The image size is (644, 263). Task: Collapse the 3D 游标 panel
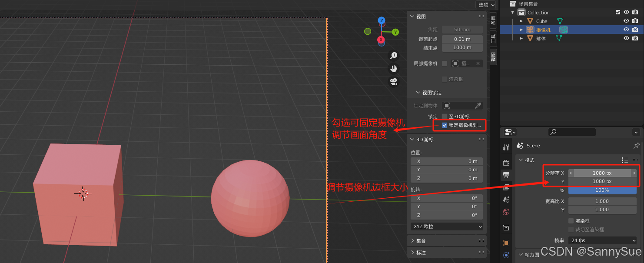point(412,140)
